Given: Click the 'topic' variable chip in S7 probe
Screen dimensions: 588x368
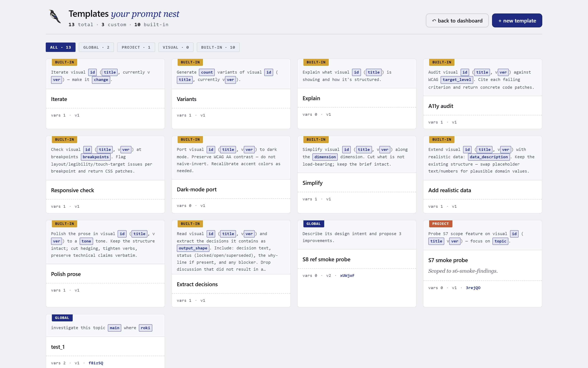Looking at the screenshot, I should coord(500,241).
